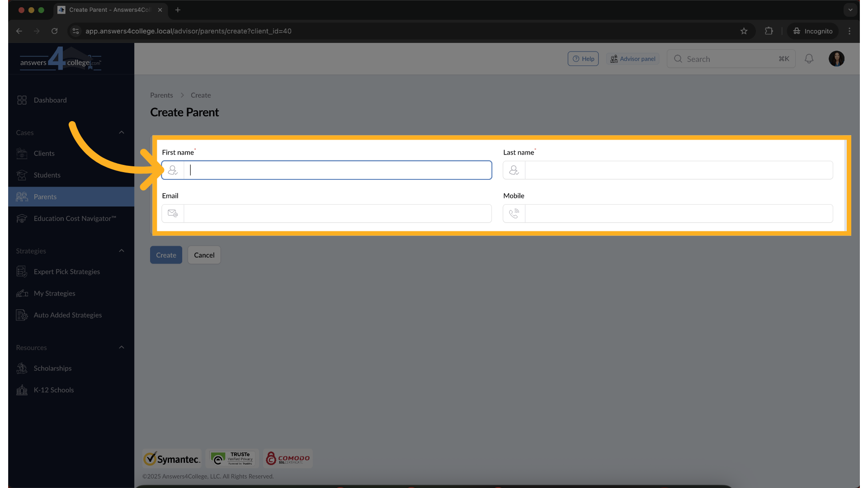Open Education Cost Navigator in sidebar
Viewport: 868px width, 488px height.
point(75,218)
